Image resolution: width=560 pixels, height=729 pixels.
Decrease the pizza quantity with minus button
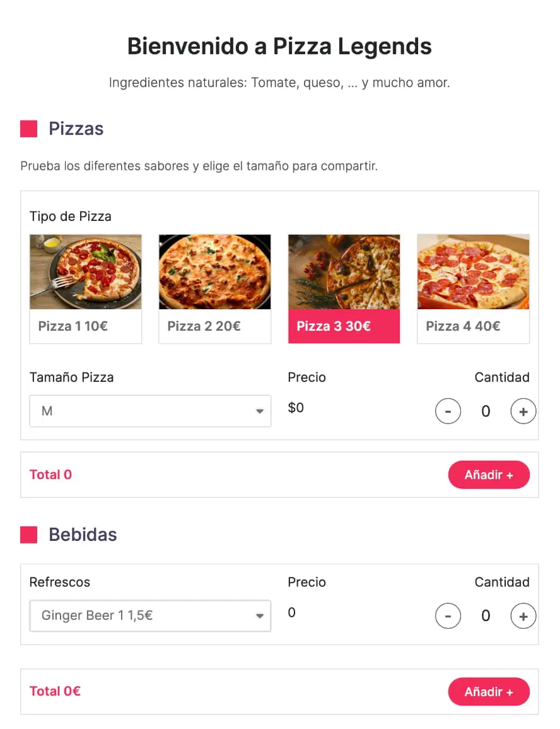click(448, 412)
